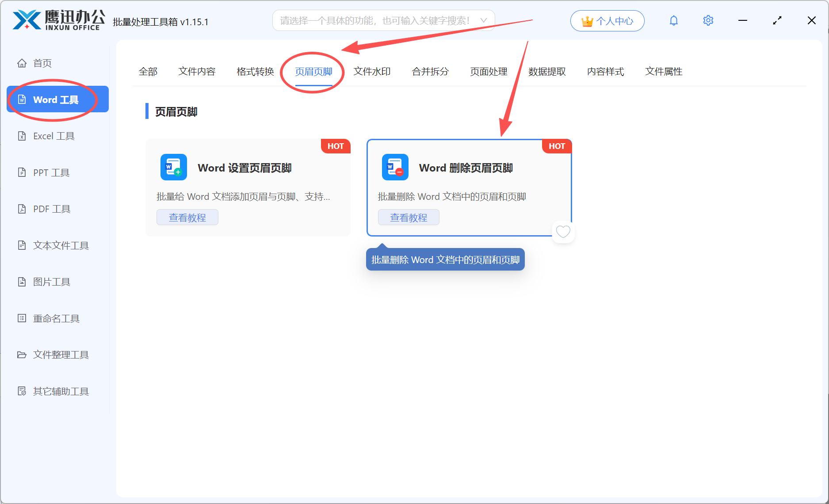
Task: Open the Word 删除页眉页脚 card title
Action: (x=466, y=168)
